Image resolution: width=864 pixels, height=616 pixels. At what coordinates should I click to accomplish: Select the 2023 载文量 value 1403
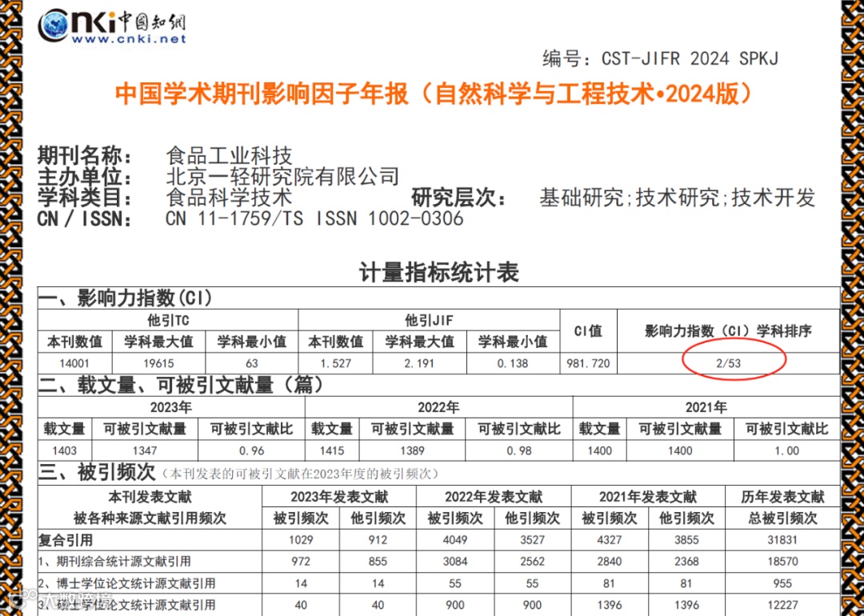tap(65, 450)
